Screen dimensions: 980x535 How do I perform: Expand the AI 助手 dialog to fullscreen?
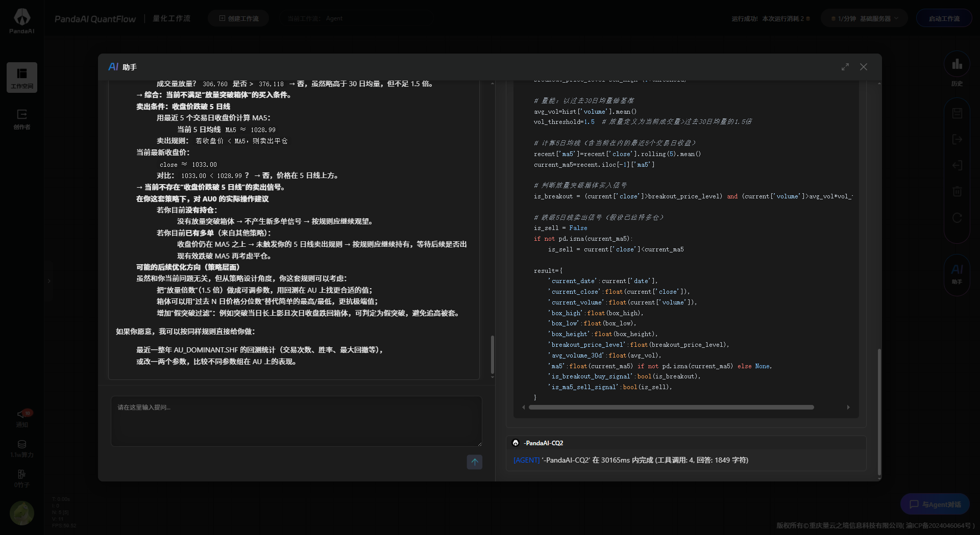click(845, 67)
